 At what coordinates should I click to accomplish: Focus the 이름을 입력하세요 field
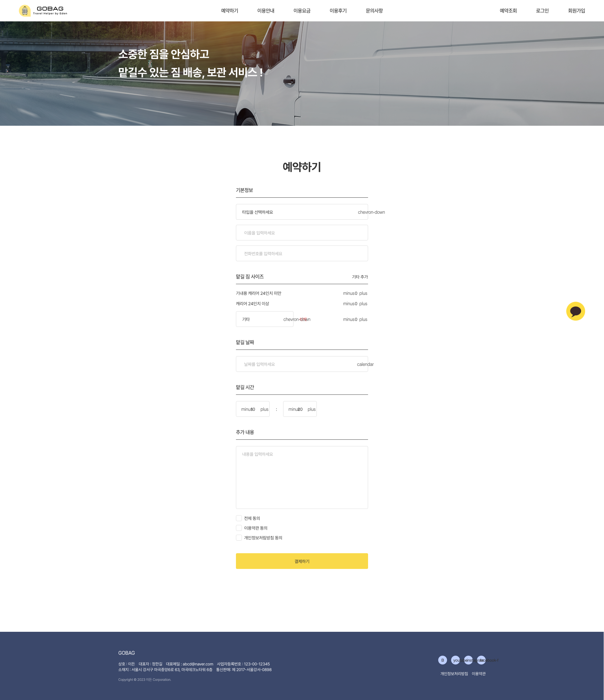(x=302, y=233)
